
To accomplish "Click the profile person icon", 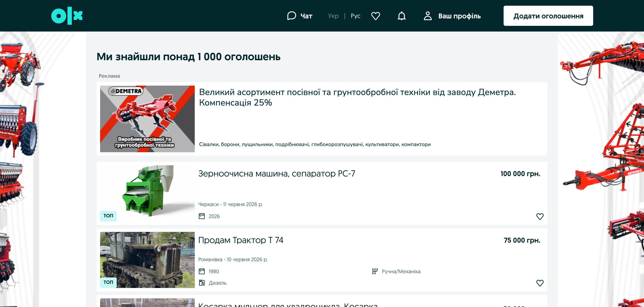I will coord(428,16).
